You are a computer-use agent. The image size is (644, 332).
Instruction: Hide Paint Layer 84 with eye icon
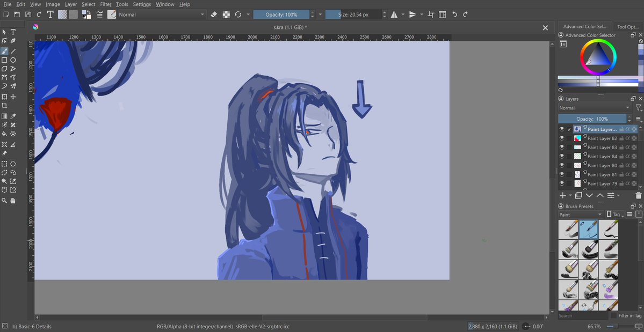tap(562, 157)
